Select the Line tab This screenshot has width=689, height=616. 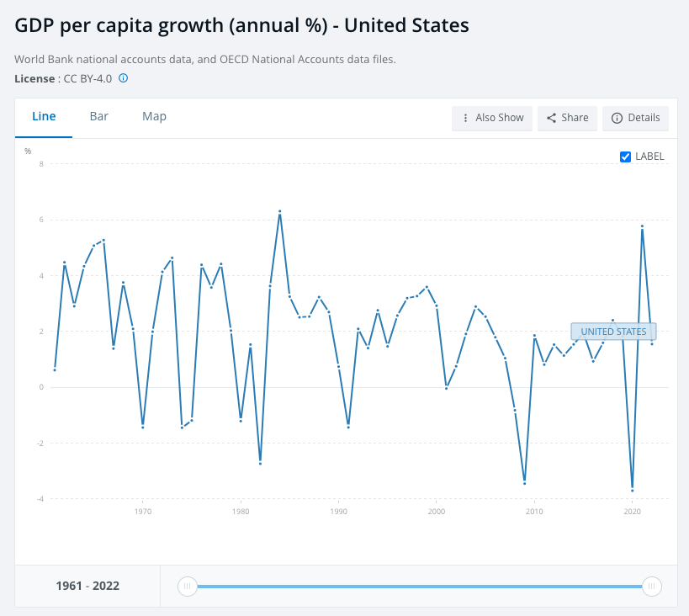click(44, 117)
